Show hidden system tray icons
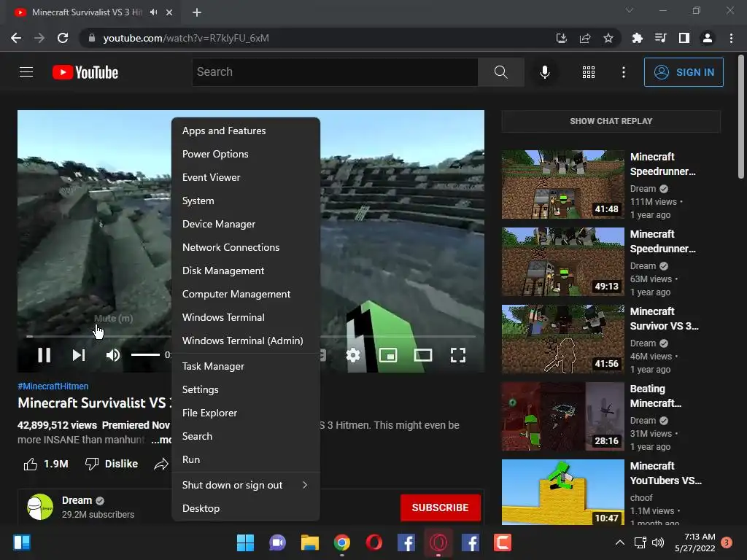The height and width of the screenshot is (560, 747). click(x=619, y=542)
